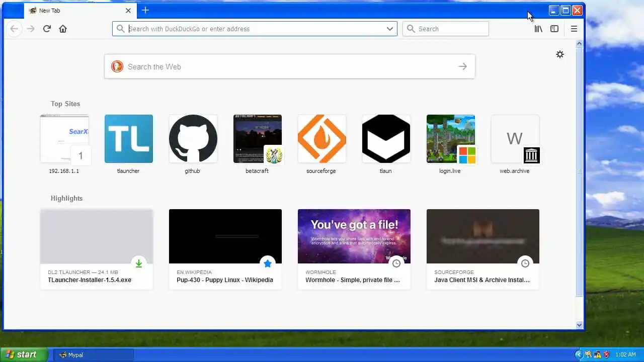Click the vertical scrollbar thumb
The width and height of the screenshot is (644, 362).
pyautogui.click(x=579, y=172)
